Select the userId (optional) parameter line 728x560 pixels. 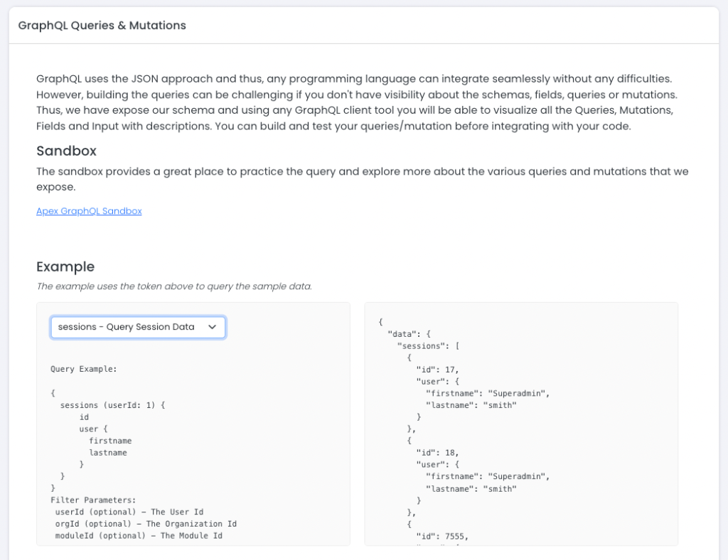coord(129,512)
